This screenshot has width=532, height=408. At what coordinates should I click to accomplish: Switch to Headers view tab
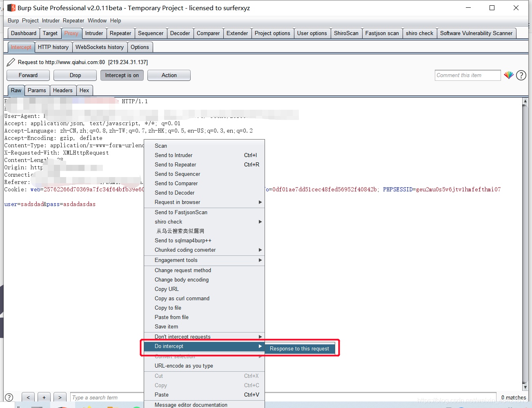click(63, 90)
